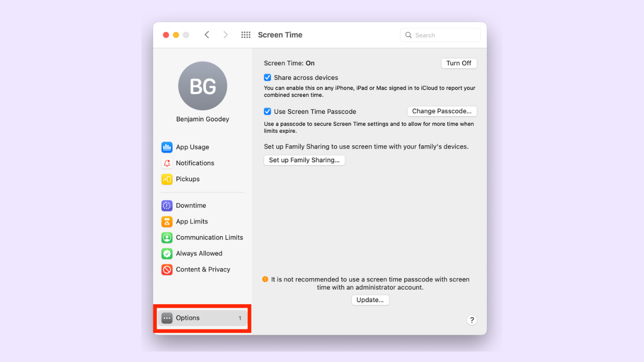The height and width of the screenshot is (362, 644).
Task: Select Pickups in the sidebar
Action: point(204,179)
